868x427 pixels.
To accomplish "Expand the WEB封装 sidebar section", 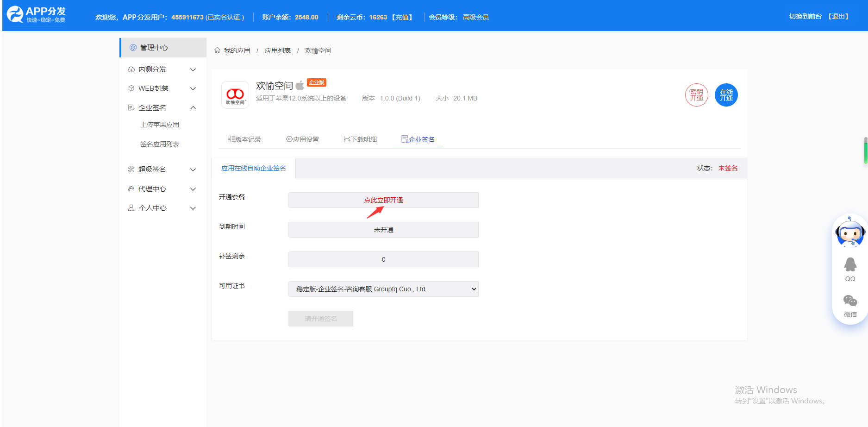I will coord(162,88).
